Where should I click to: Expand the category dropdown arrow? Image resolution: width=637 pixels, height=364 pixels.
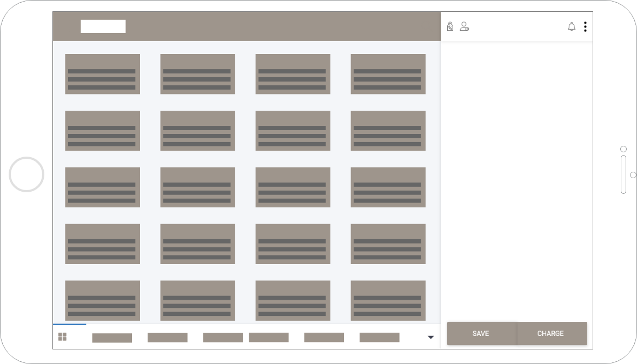[x=431, y=338]
